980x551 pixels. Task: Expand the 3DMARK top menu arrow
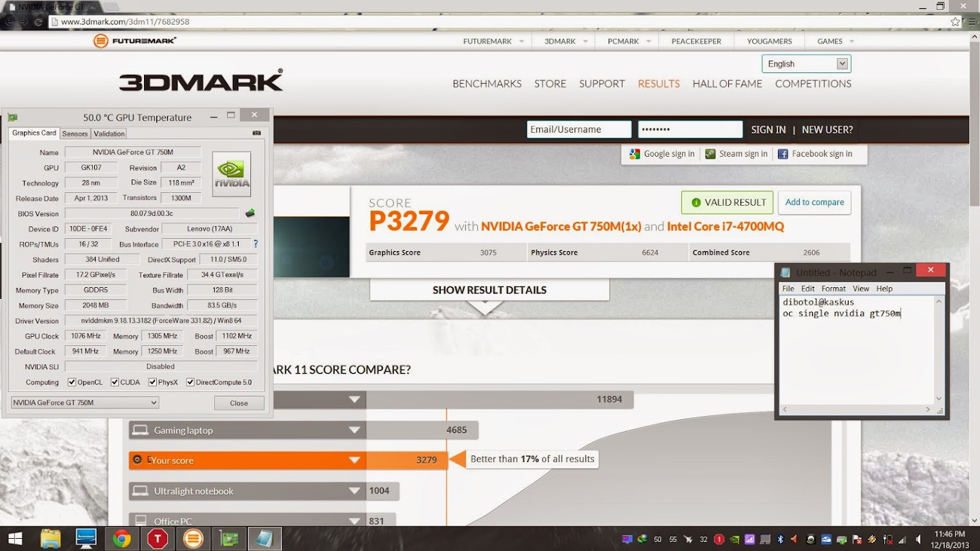(585, 41)
